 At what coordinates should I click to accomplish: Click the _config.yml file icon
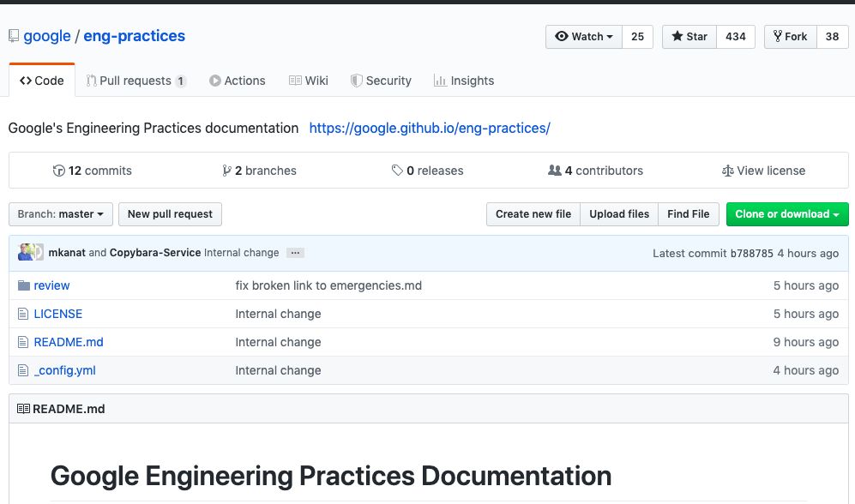point(24,370)
